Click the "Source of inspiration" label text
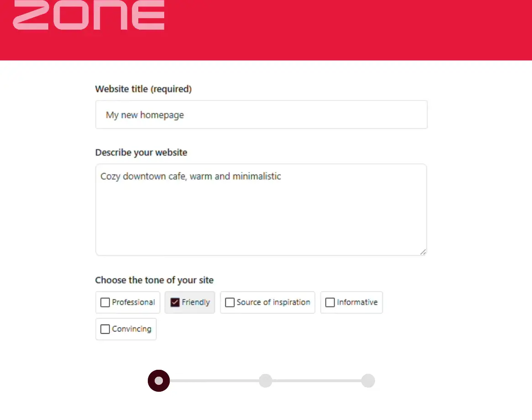532x420 pixels. point(273,302)
